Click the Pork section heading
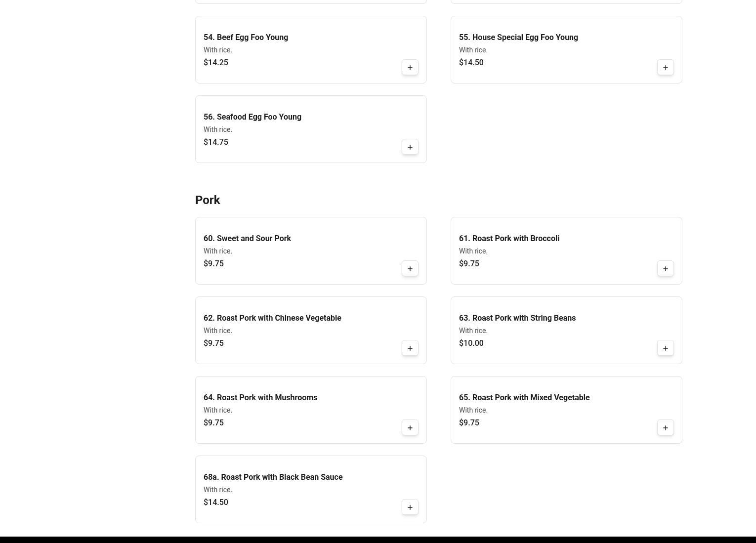 (x=208, y=200)
